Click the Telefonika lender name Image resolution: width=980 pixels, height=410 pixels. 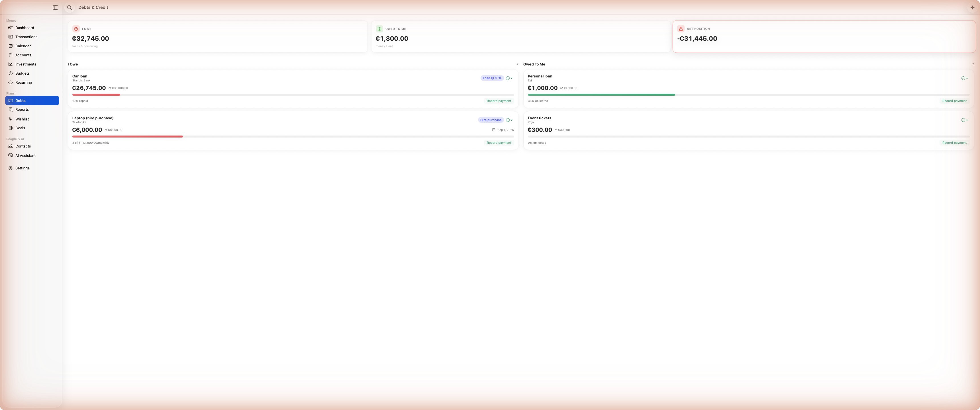[x=79, y=122]
